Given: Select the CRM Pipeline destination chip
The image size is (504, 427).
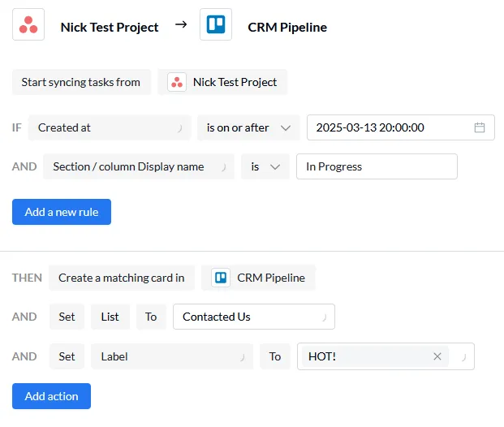Looking at the screenshot, I should (258, 278).
